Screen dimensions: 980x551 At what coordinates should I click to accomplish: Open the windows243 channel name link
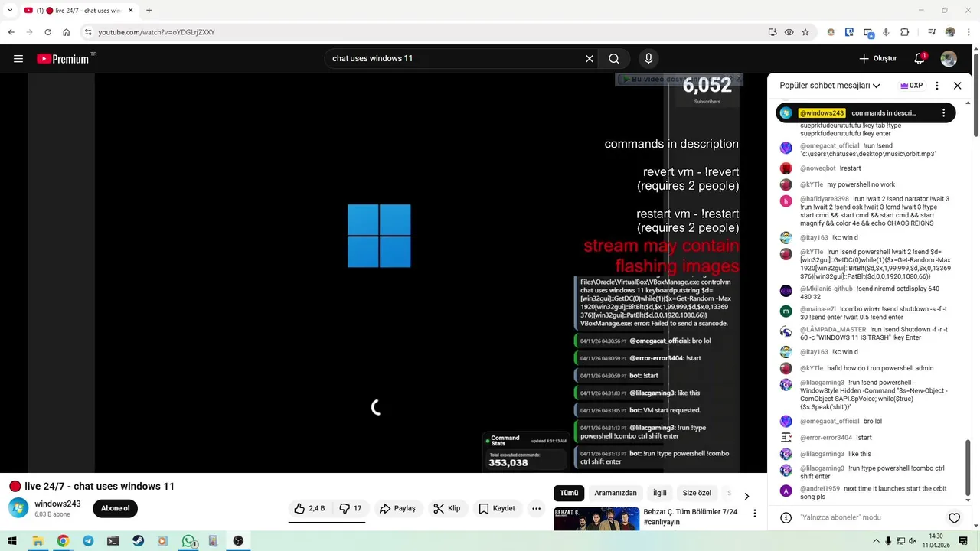tap(57, 504)
